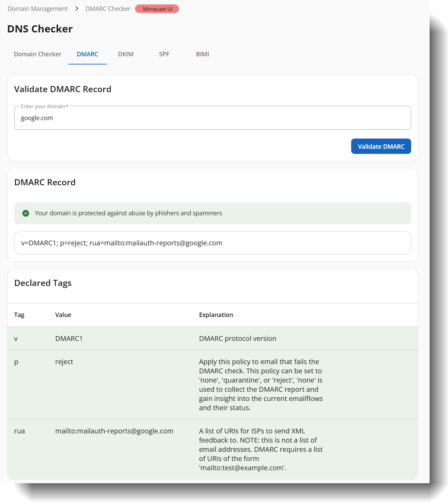Select the DMARC tab
The width and height of the screenshot is (448, 503).
tap(87, 54)
